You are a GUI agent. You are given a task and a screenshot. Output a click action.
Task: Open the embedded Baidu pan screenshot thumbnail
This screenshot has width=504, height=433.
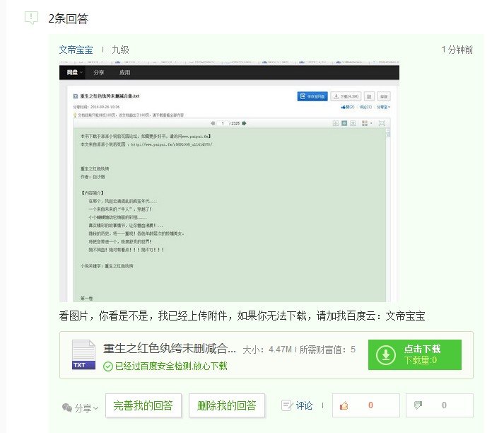(229, 181)
